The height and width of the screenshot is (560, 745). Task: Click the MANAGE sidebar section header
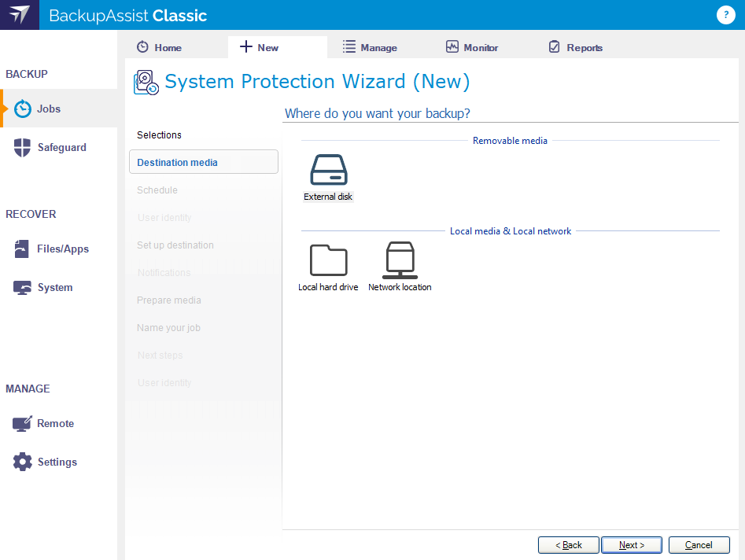(x=28, y=389)
